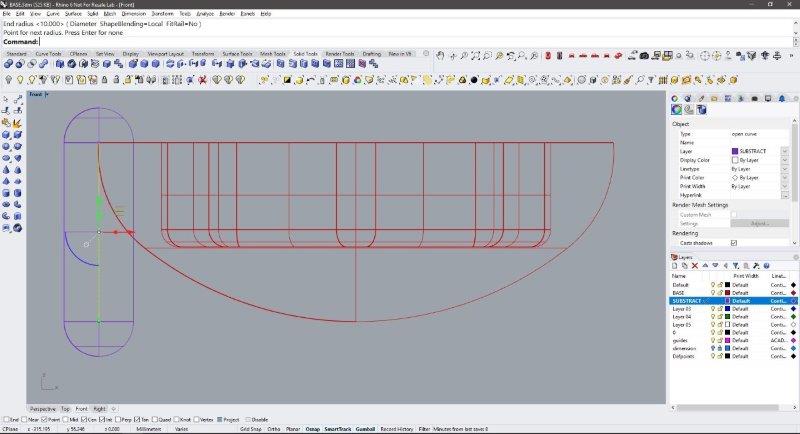This screenshot has width=800, height=434.
Task: Click the sphere icon at bottom of left sidebar
Action: [17, 228]
